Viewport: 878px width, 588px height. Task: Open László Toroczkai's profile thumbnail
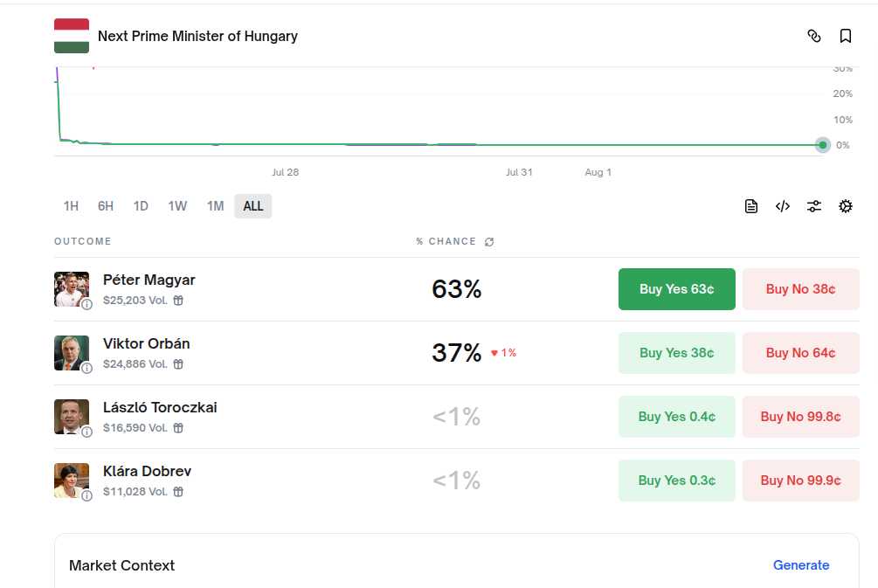click(x=71, y=417)
